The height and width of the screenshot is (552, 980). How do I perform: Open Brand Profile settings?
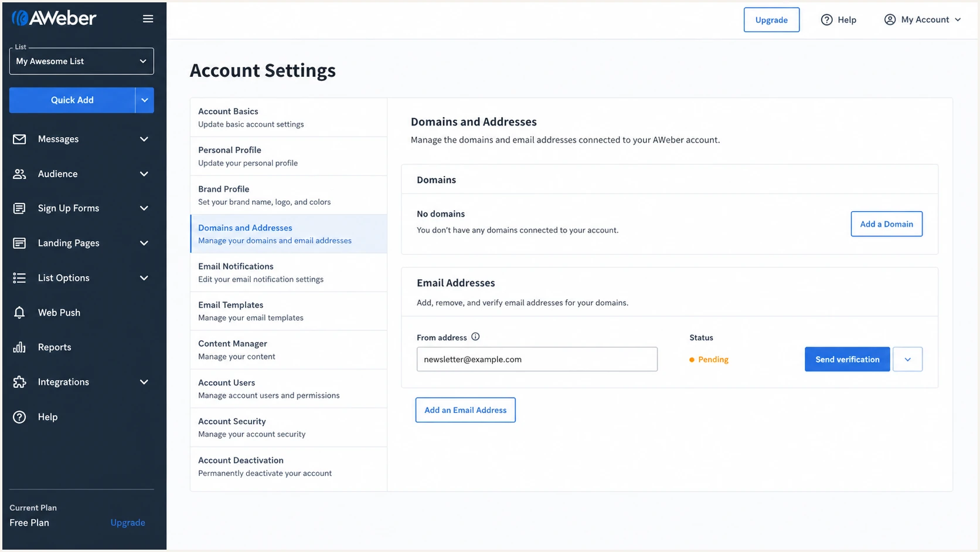coord(288,195)
